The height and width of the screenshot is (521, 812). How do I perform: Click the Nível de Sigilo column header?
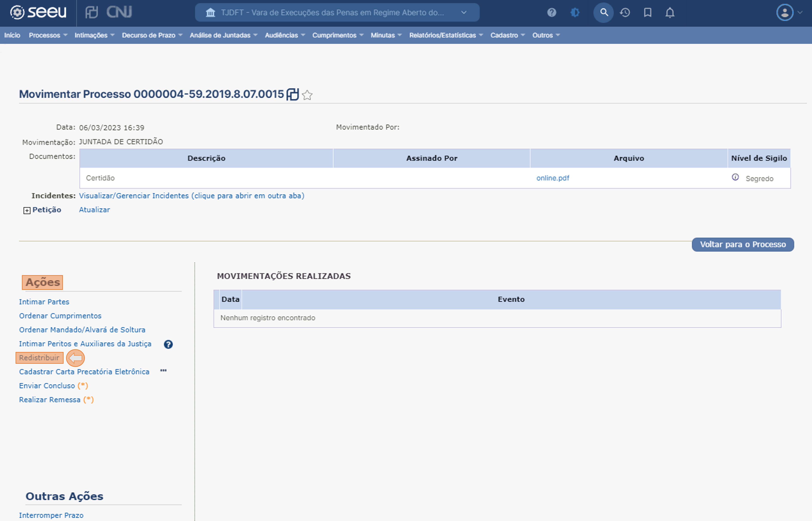(x=759, y=158)
